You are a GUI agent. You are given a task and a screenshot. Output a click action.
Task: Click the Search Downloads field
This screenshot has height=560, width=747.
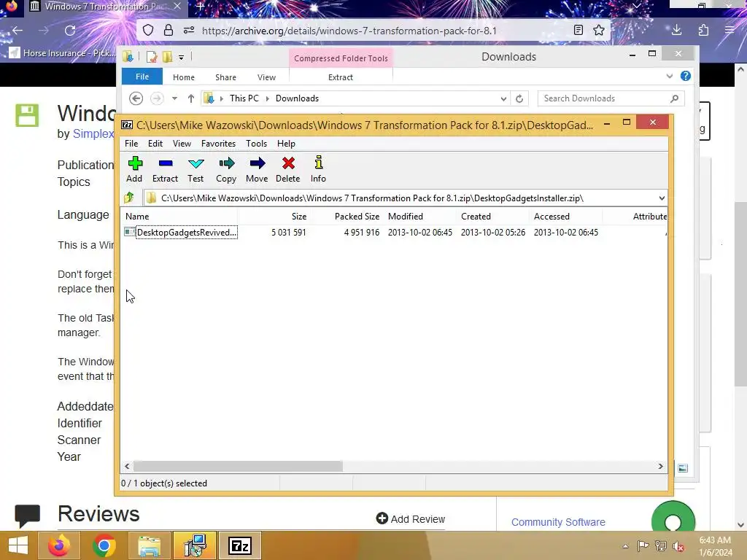click(611, 98)
